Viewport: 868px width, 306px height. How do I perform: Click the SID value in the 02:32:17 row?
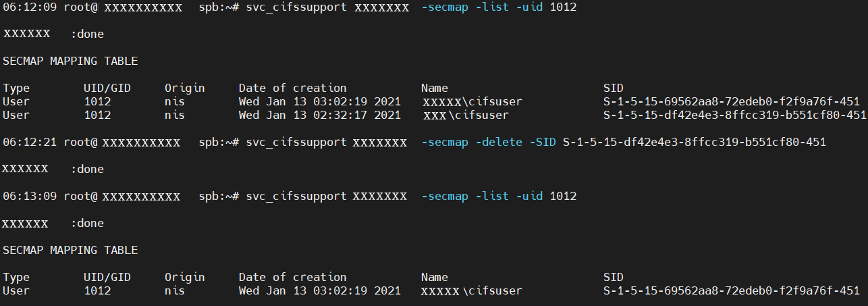pyautogui.click(x=734, y=115)
